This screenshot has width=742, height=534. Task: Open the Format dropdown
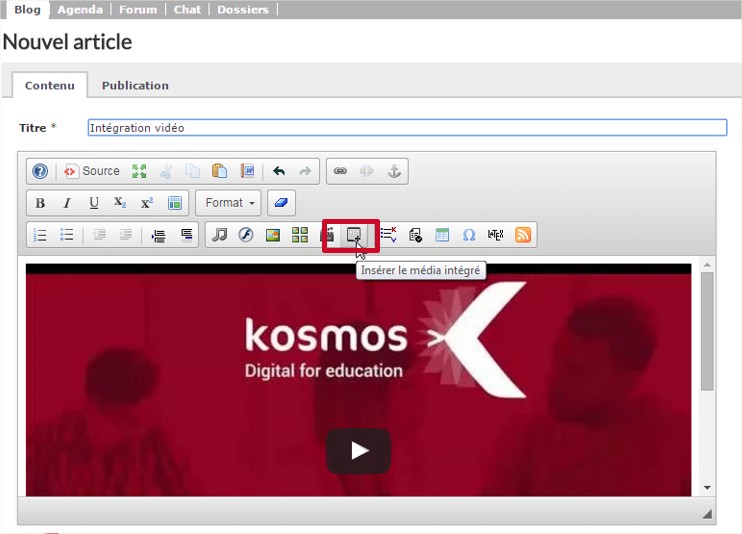[x=229, y=203]
